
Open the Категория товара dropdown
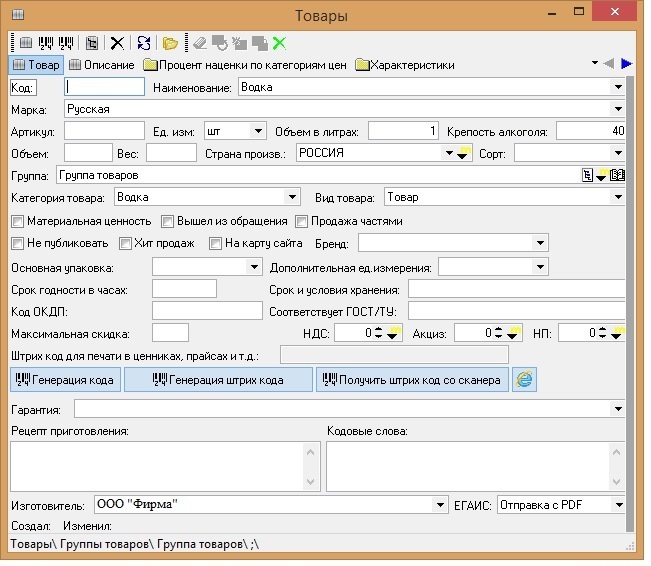point(292,197)
